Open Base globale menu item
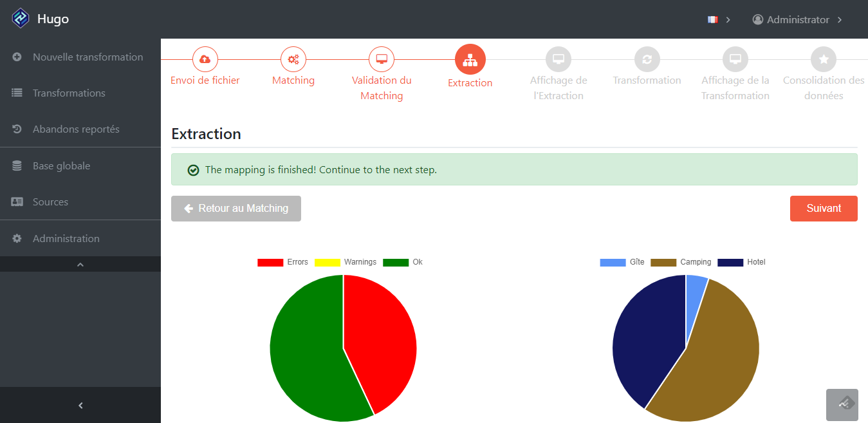The height and width of the screenshot is (423, 868). (80, 166)
